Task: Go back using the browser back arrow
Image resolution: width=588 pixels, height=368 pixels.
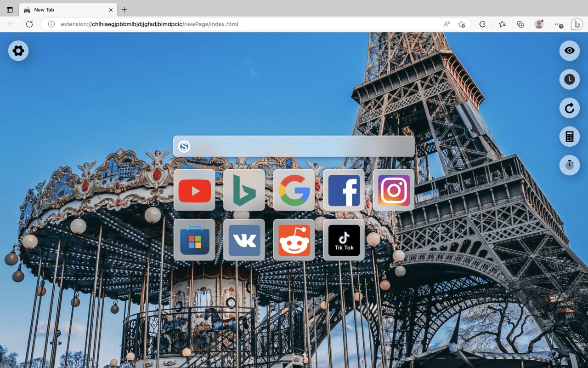Action: pos(11,24)
